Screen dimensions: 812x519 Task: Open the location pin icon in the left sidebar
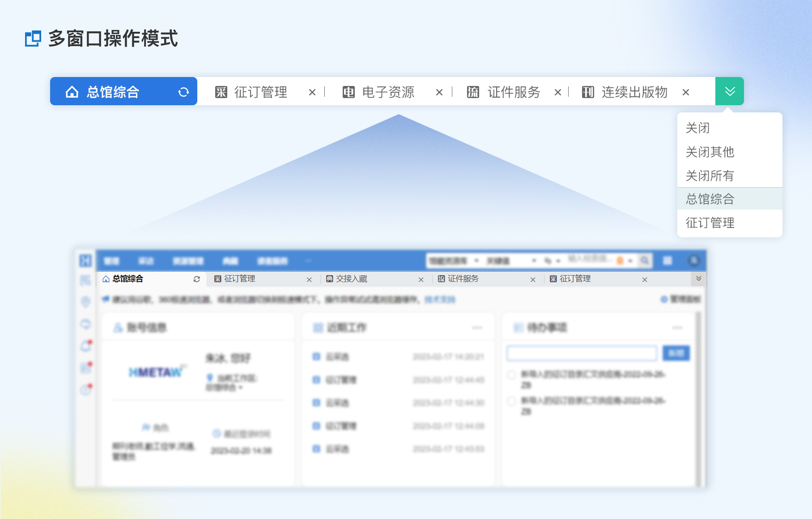[85, 301]
